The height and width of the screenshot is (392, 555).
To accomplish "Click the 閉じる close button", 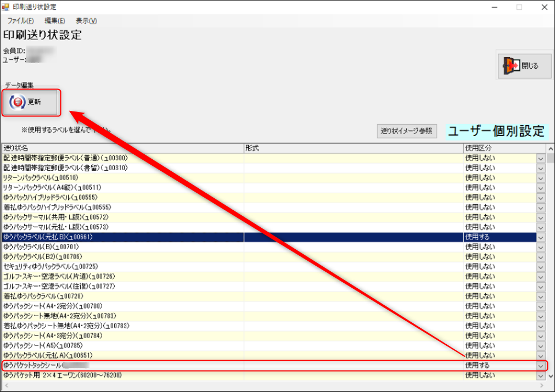I will tap(525, 65).
